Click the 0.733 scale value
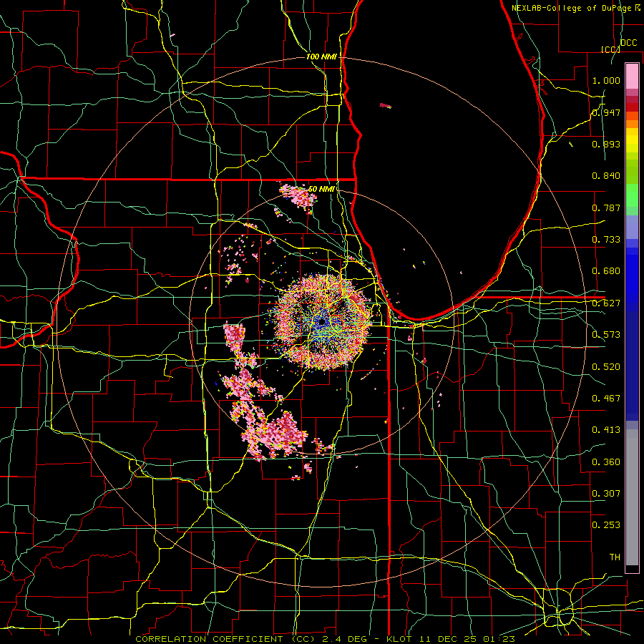The width and height of the screenshot is (644, 644). [606, 240]
